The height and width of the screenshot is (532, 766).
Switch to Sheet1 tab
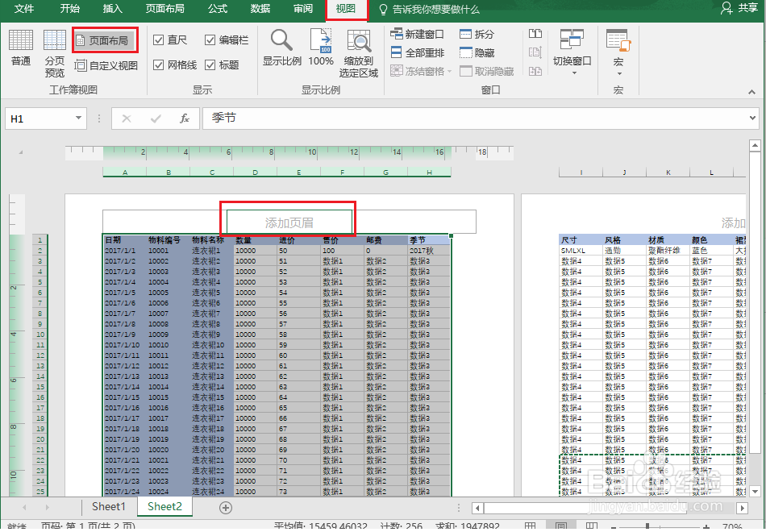(x=109, y=506)
